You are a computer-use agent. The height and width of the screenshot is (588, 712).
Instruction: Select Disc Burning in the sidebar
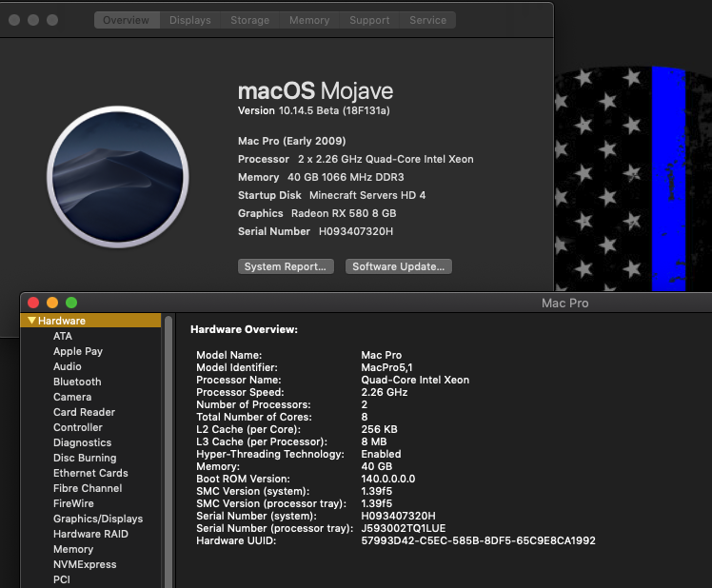click(85, 458)
